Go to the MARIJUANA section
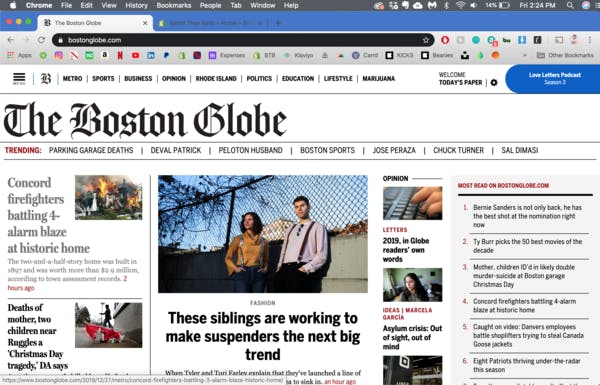600x385 pixels. tap(379, 78)
